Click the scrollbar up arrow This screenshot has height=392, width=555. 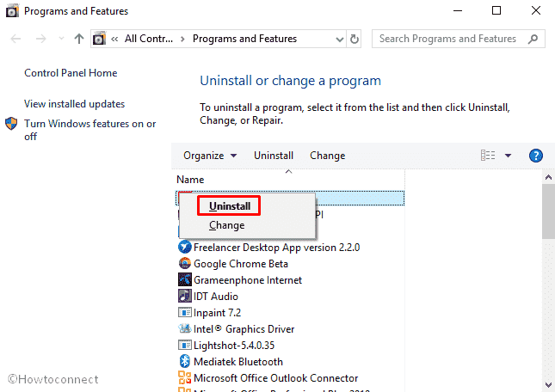[x=548, y=177]
